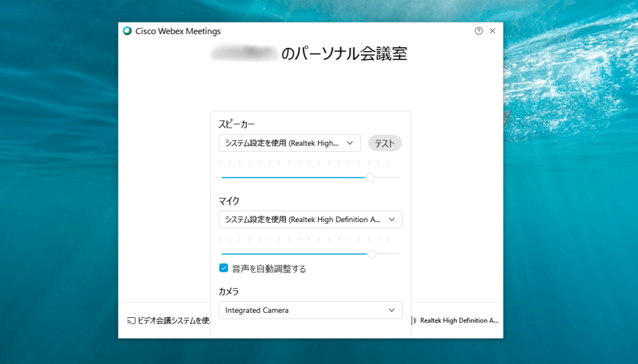Viewport: 638px width, 364px height.
Task: Click the マイク section label
Action: 229,201
